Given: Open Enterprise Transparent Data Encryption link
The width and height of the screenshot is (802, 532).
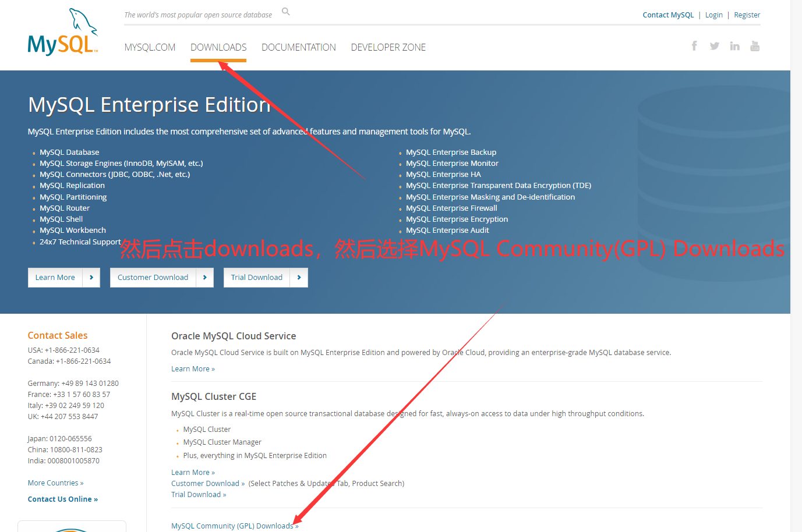Looking at the screenshot, I should point(499,186).
